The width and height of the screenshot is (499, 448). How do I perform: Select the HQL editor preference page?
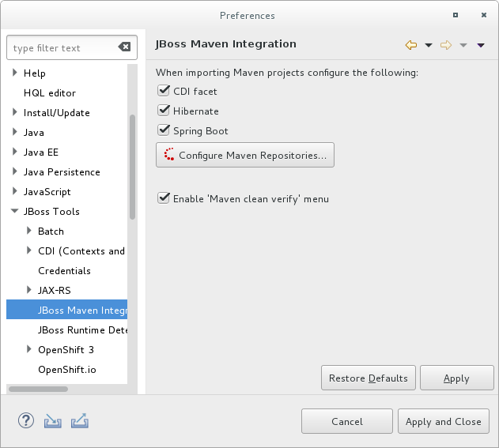pos(50,93)
